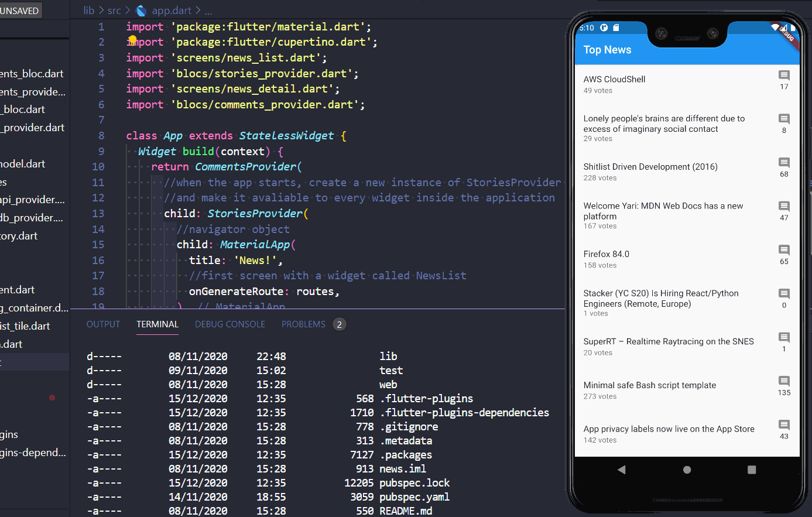Open comments icon for SuperRT story
Image resolution: width=812 pixels, height=517 pixels.
(x=784, y=337)
